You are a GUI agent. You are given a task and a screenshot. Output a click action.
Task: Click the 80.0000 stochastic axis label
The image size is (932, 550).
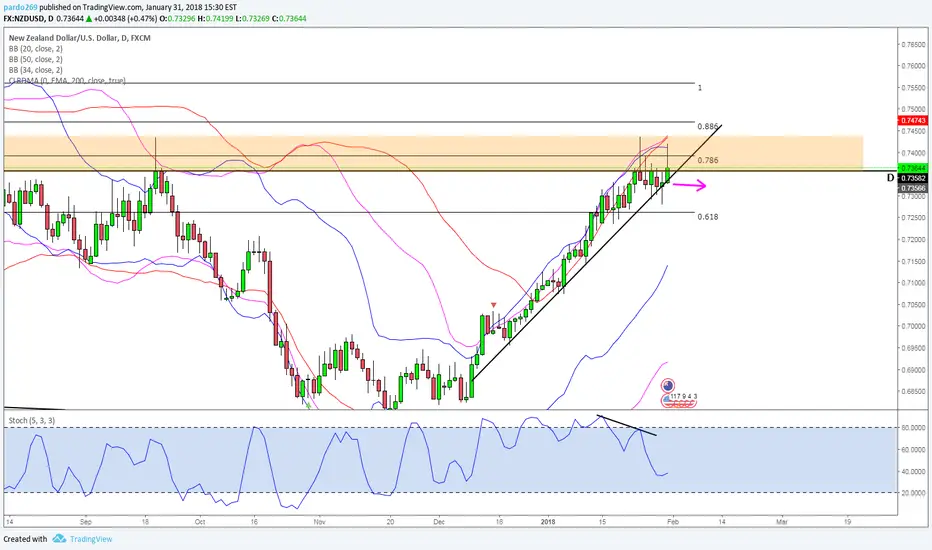click(913, 428)
